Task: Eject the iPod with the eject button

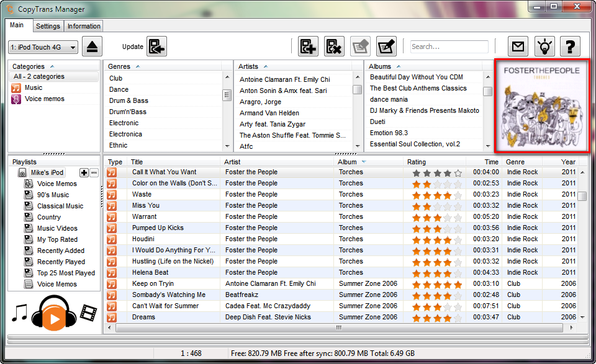Action: click(92, 47)
